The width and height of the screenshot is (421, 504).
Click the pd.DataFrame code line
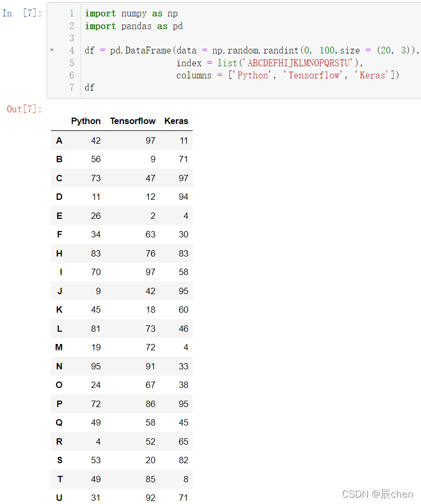pos(252,50)
